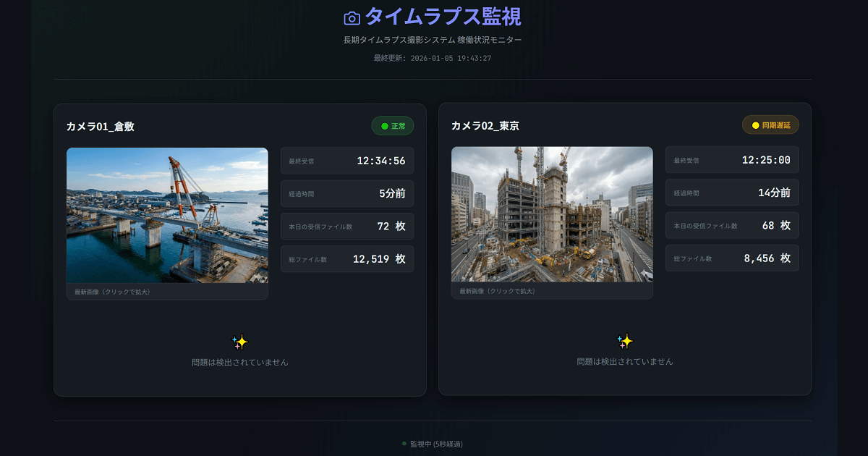Click the green dot inside the 正常 badge
The width and height of the screenshot is (868, 456).
383,125
